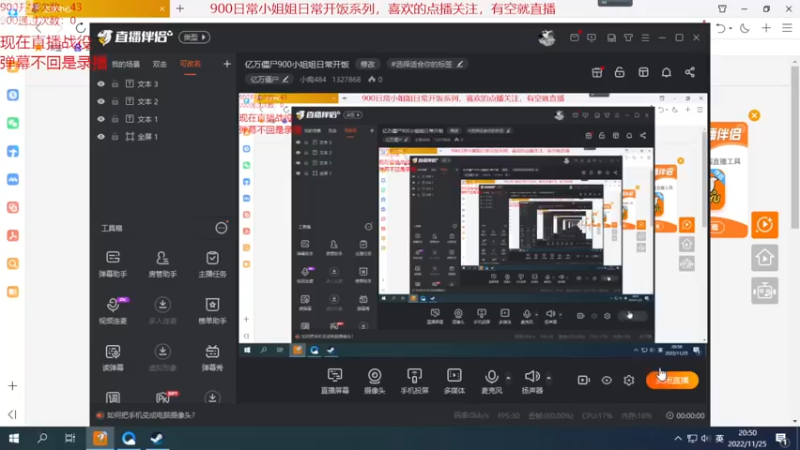
Task: Click the save disk icon in title bar
Action: (611, 37)
